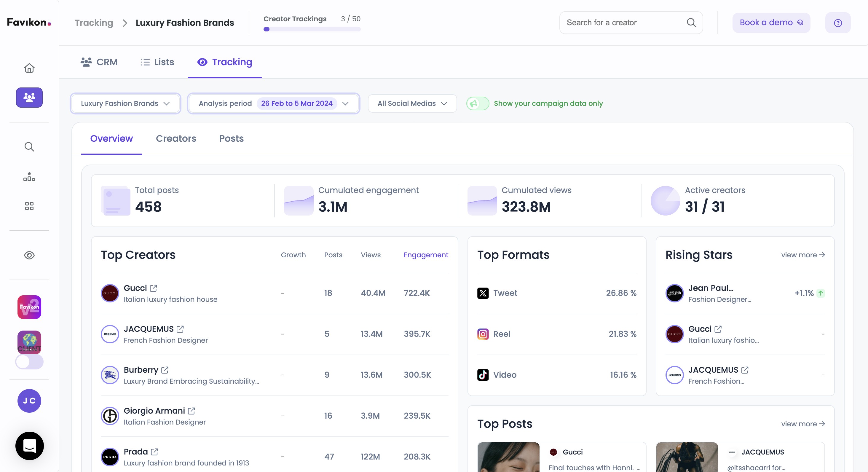Screen dimensions: 868x472
Task: Open the four-squares grid icon in sidebar
Action: [x=29, y=206]
